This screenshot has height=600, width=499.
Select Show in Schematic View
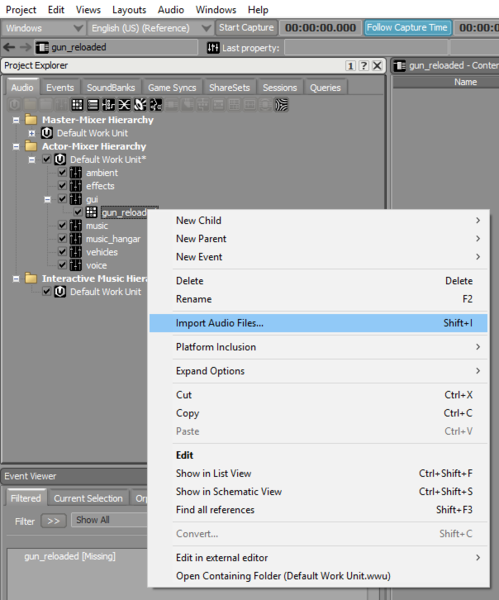pyautogui.click(x=318, y=491)
